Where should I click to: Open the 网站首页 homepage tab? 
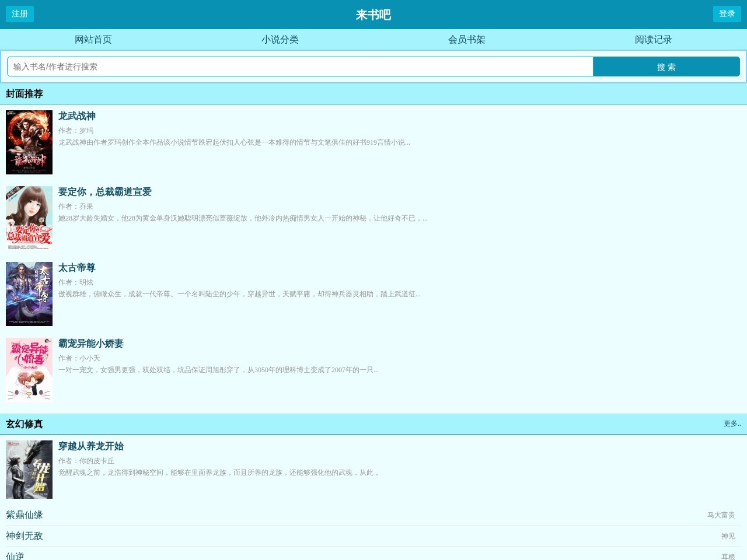93,40
